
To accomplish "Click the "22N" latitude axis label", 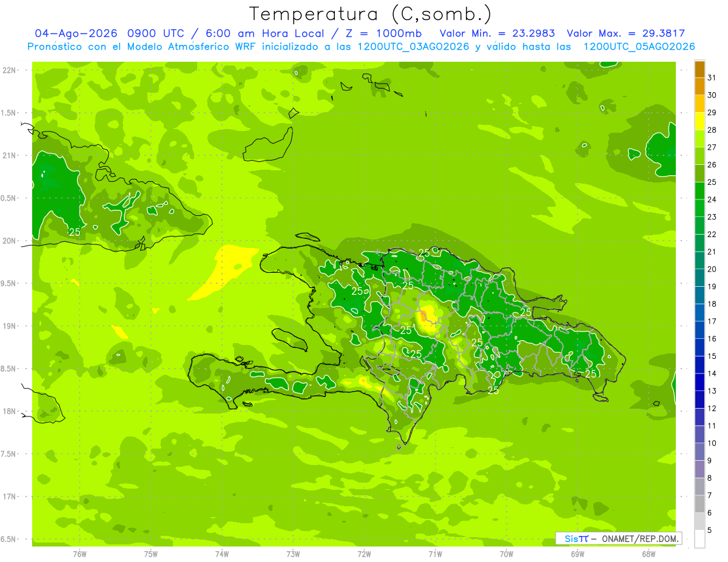I will click(x=10, y=70).
